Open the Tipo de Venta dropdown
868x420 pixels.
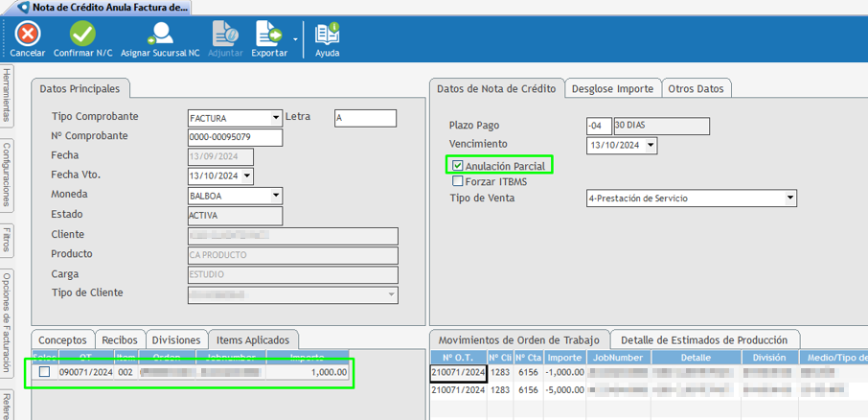point(789,198)
